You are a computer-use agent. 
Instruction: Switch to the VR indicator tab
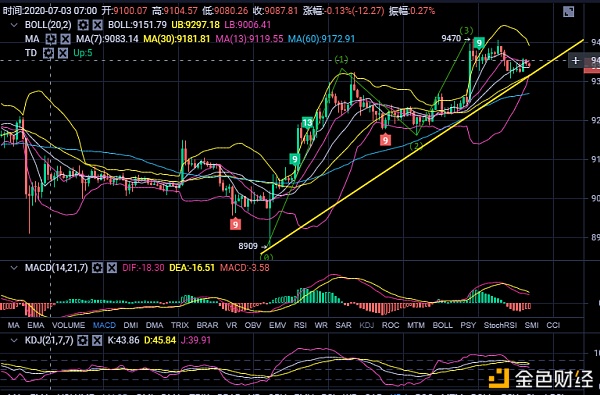(231, 325)
